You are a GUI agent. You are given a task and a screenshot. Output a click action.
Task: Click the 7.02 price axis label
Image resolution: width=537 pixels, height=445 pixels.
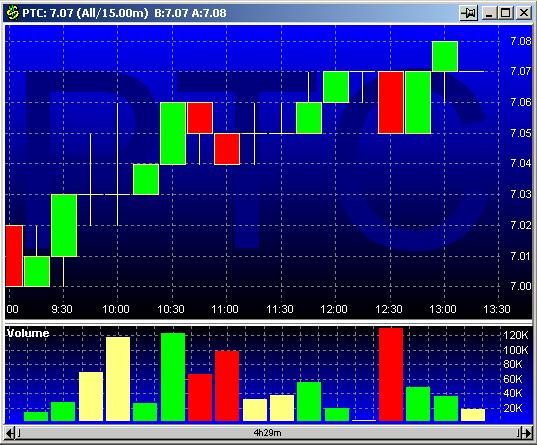[x=521, y=225]
